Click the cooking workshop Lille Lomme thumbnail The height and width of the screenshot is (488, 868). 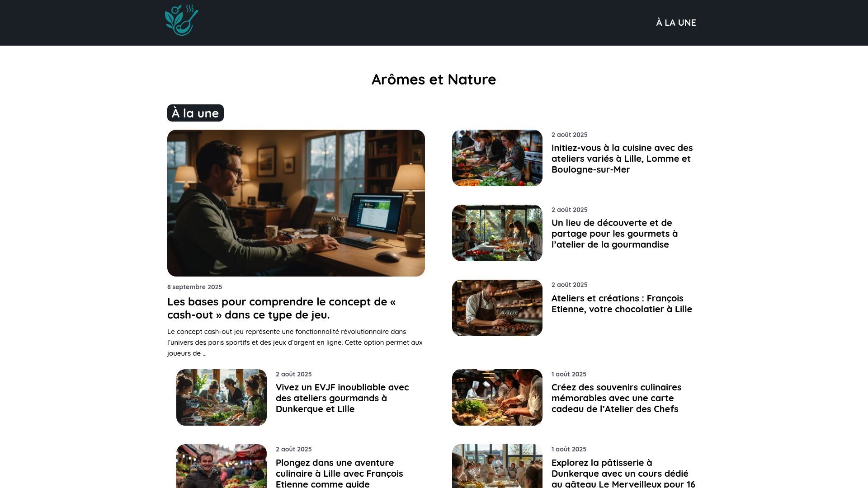(x=497, y=158)
